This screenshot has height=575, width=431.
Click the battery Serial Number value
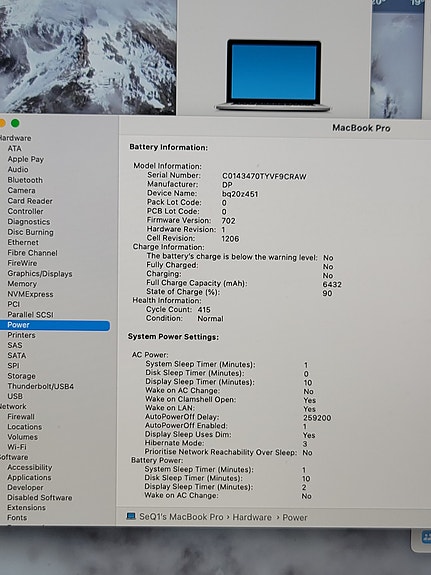tap(264, 176)
